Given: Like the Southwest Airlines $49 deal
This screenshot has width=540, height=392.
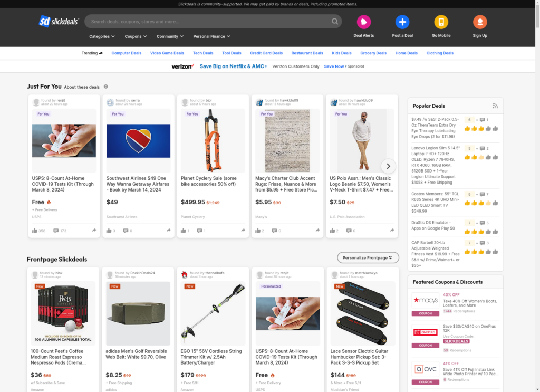Looking at the screenshot, I should pos(109,231).
